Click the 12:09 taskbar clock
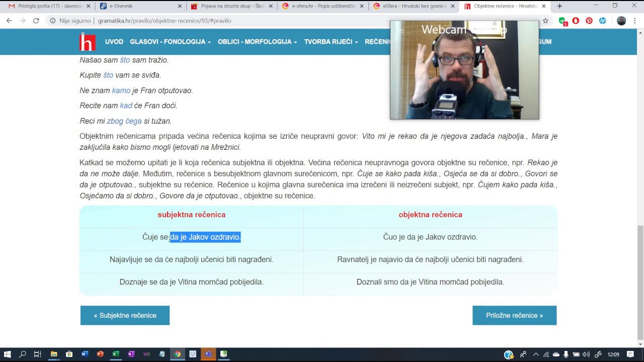The image size is (644, 362). click(613, 354)
